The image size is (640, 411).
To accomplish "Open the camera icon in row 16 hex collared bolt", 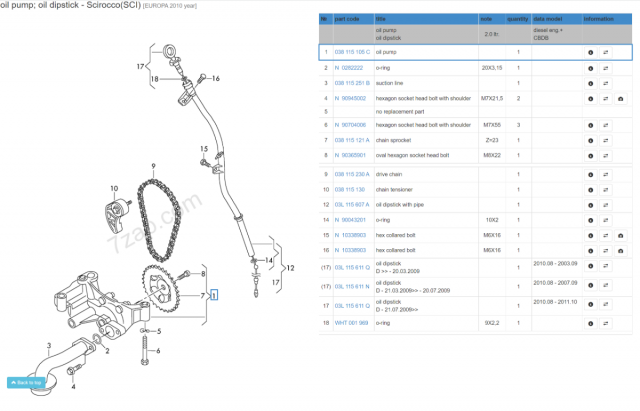I will 621,250.
